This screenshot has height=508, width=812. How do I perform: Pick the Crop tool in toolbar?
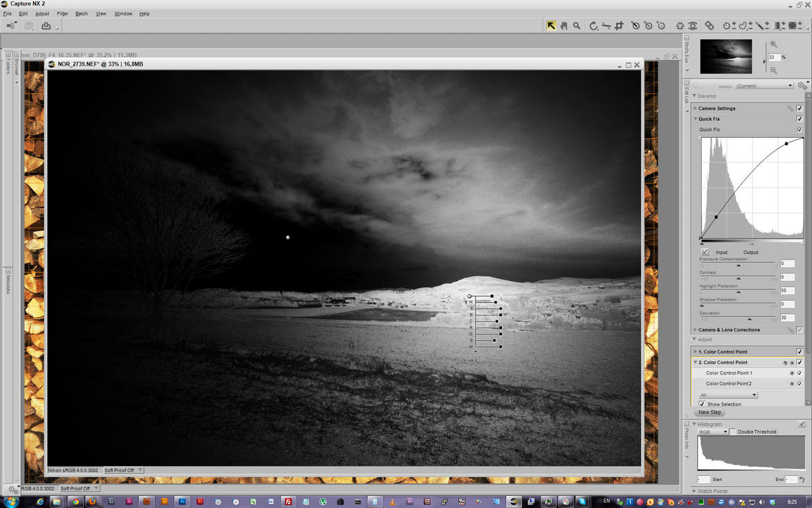pos(619,26)
